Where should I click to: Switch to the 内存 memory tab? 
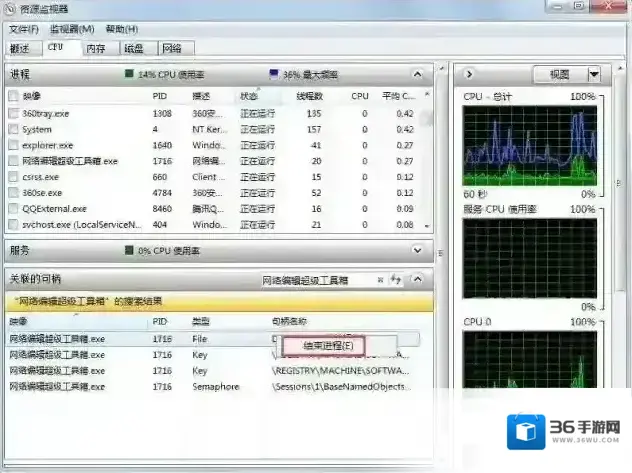point(96,48)
